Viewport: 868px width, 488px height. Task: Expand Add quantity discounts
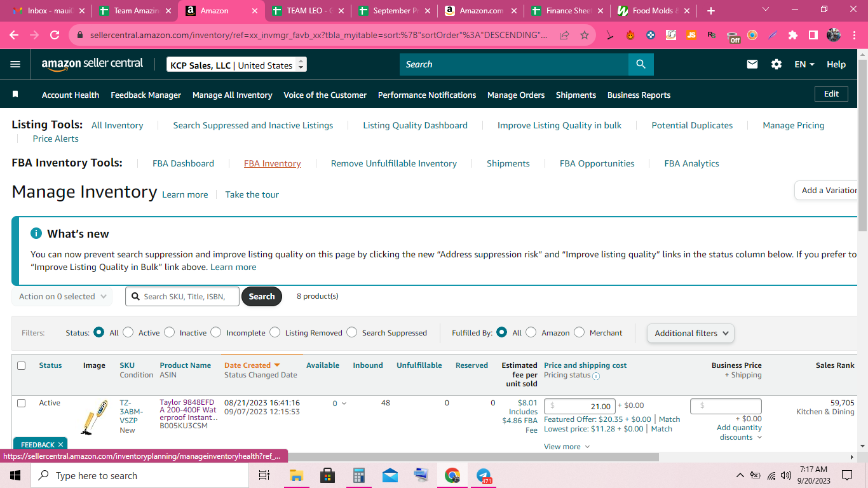point(739,433)
